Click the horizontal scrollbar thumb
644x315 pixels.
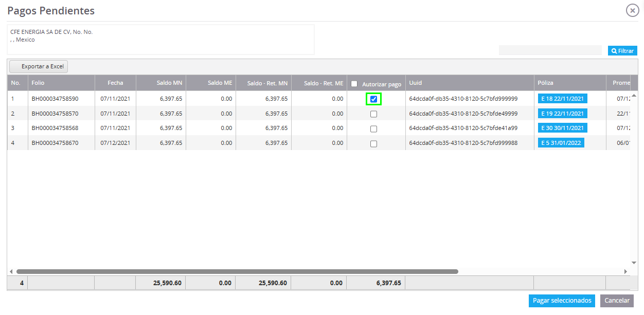point(237,271)
